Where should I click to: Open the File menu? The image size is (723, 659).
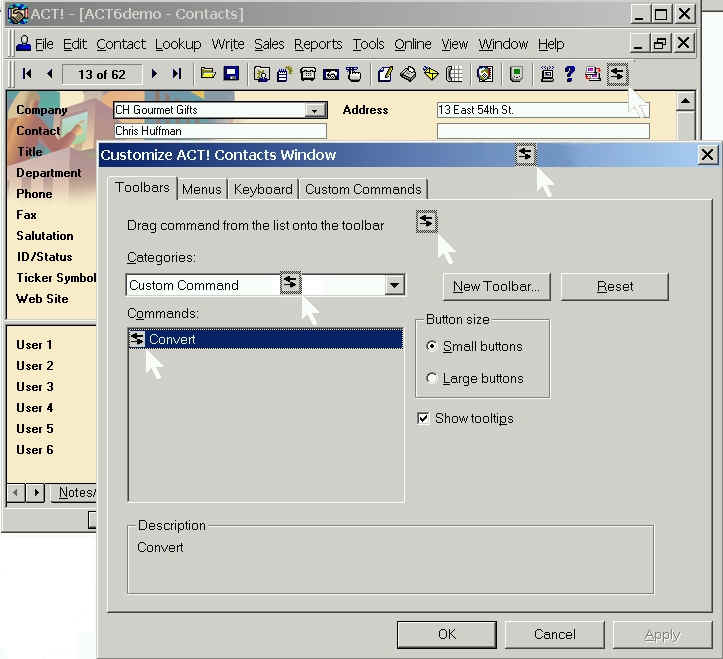coord(44,44)
